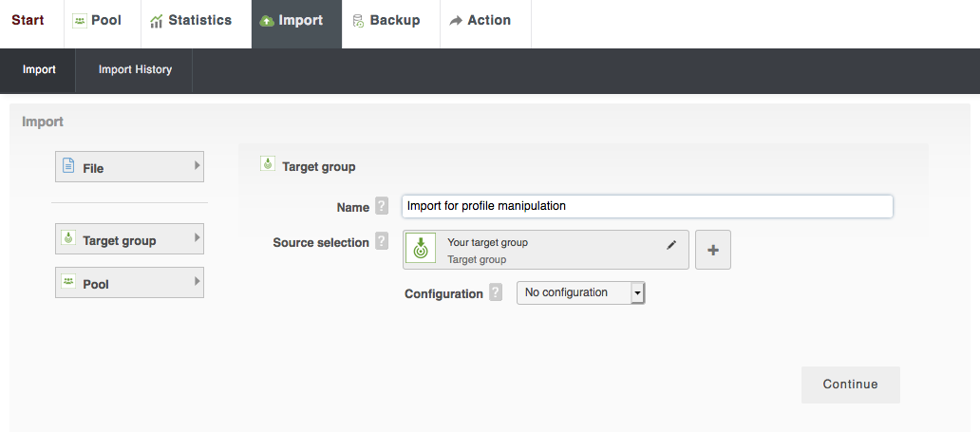Screen dimensions: 980x432
Task: Expand the File import option
Action: click(x=129, y=167)
